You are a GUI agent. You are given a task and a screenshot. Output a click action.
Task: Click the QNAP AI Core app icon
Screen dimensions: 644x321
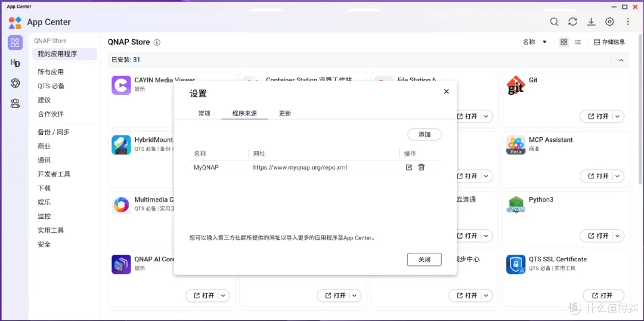[x=121, y=264]
